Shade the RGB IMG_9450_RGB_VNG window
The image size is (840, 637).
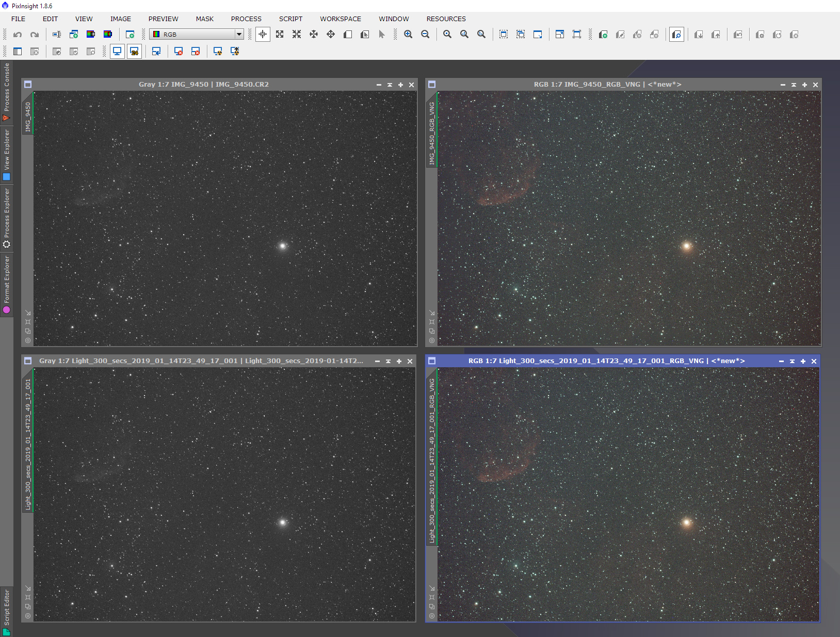point(794,85)
